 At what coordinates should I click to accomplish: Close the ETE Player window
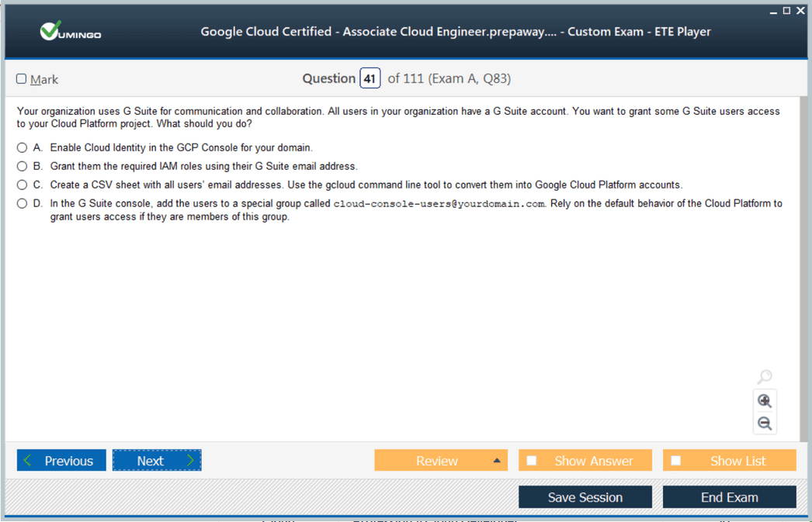click(800, 11)
